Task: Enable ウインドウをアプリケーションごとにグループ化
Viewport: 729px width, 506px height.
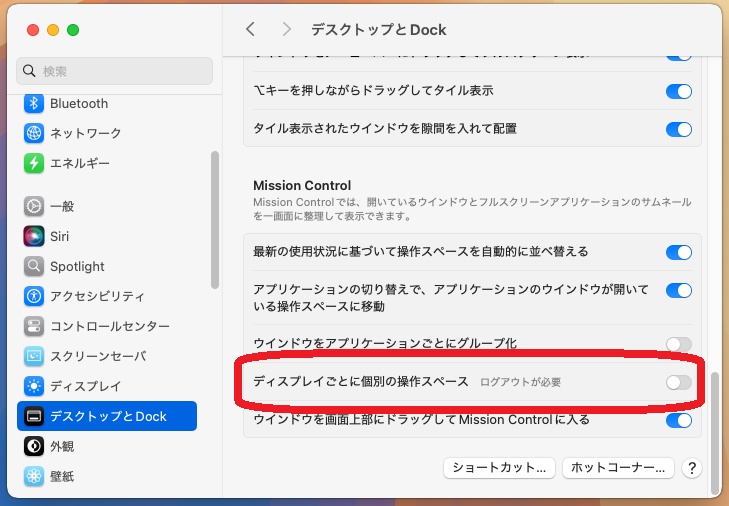Action: pos(679,344)
